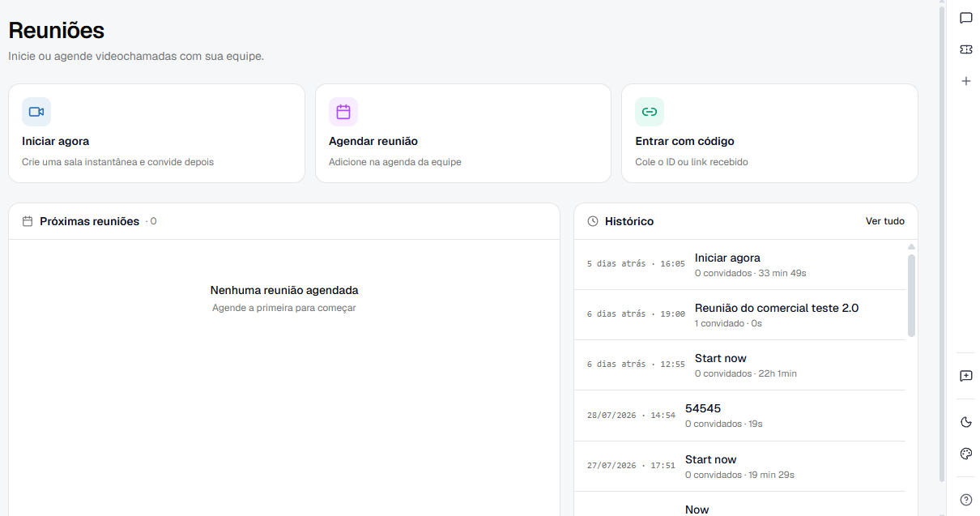Click the Histórico scrollbar up arrow
The image size is (980, 516).
click(911, 246)
